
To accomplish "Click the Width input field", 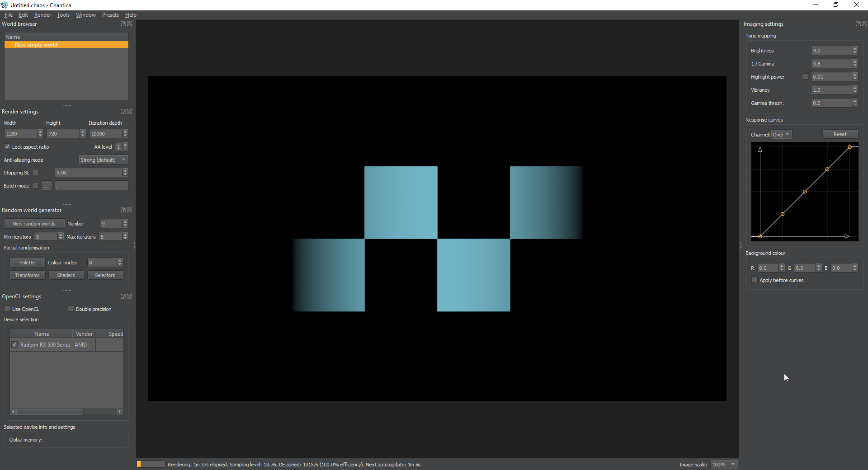I will [x=21, y=134].
